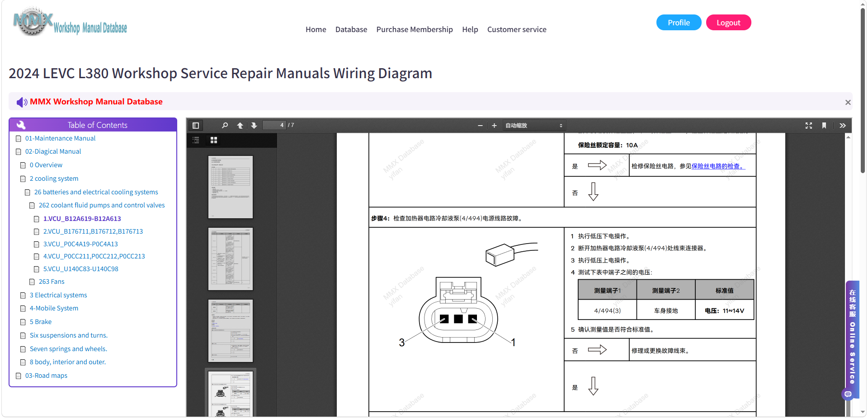868x418 pixels.
Task: Open the PDF find search tool
Action: pyautogui.click(x=225, y=126)
